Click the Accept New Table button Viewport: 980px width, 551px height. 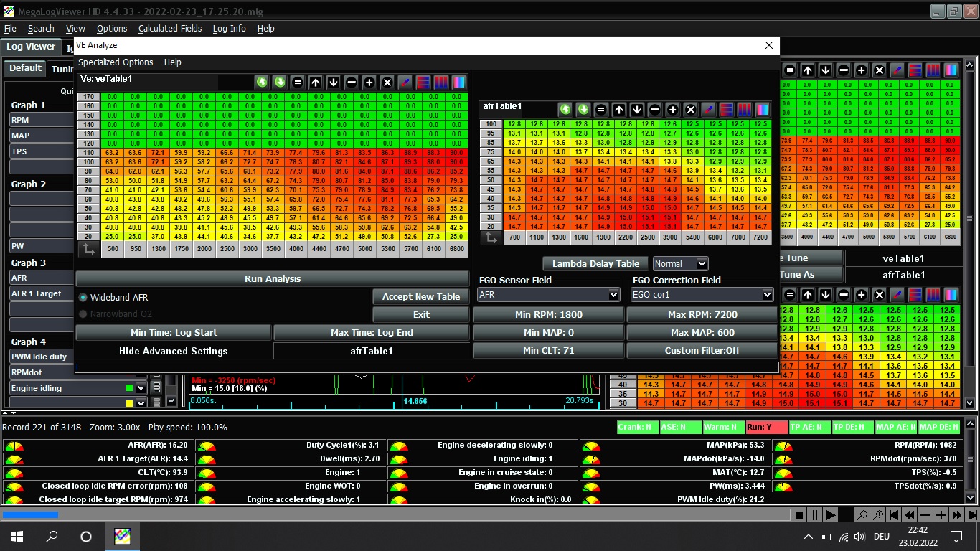click(x=420, y=297)
